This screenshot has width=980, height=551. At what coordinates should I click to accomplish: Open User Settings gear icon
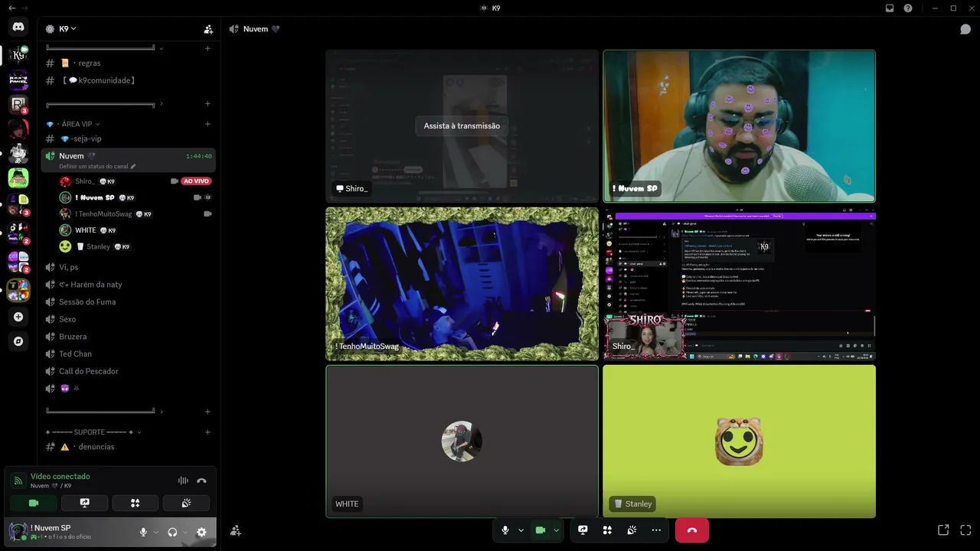tap(201, 532)
